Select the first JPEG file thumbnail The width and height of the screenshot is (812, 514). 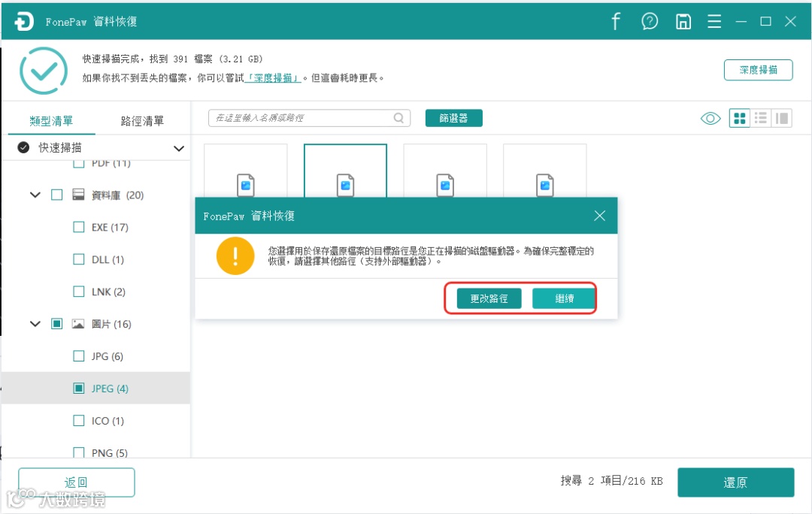pyautogui.click(x=245, y=171)
